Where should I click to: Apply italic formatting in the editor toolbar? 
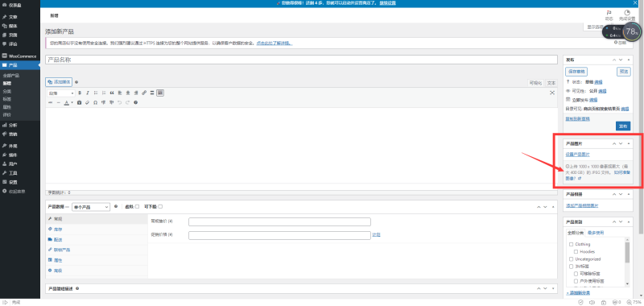click(88, 93)
